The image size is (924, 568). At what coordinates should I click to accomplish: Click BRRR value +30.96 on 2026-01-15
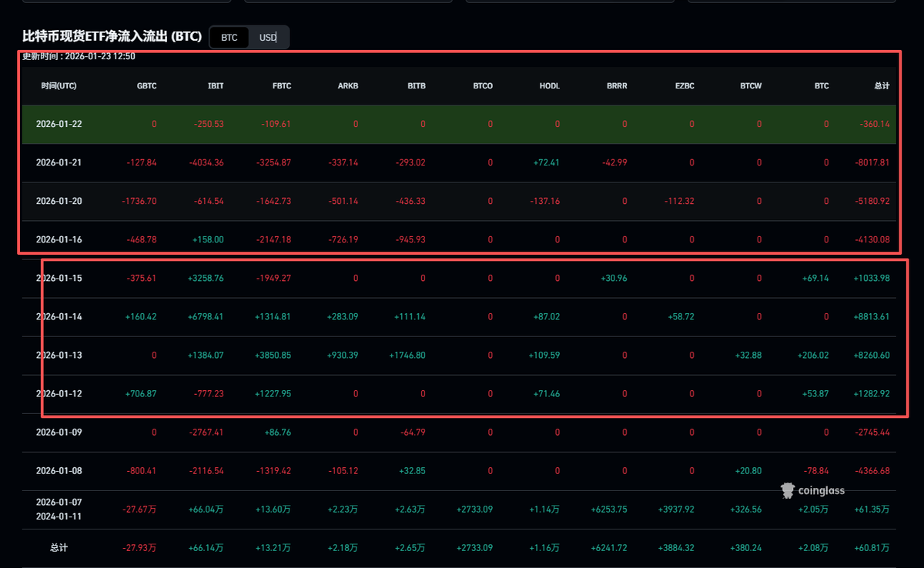click(613, 278)
